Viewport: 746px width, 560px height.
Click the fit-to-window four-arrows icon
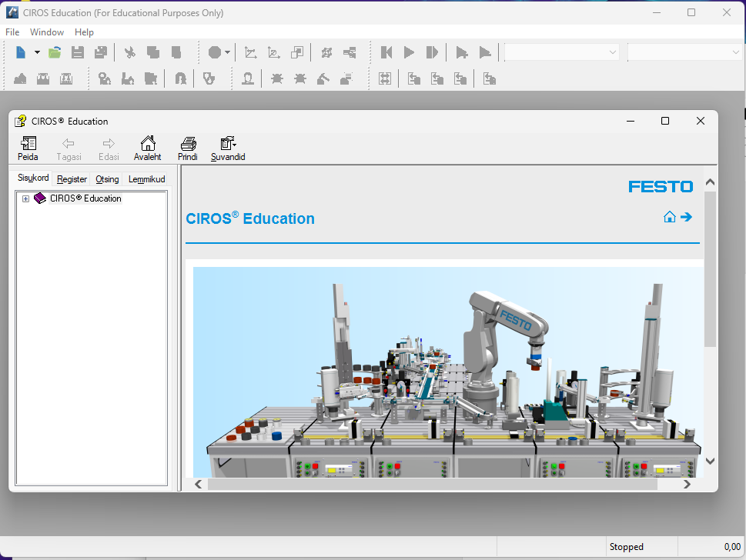pyautogui.click(x=384, y=78)
